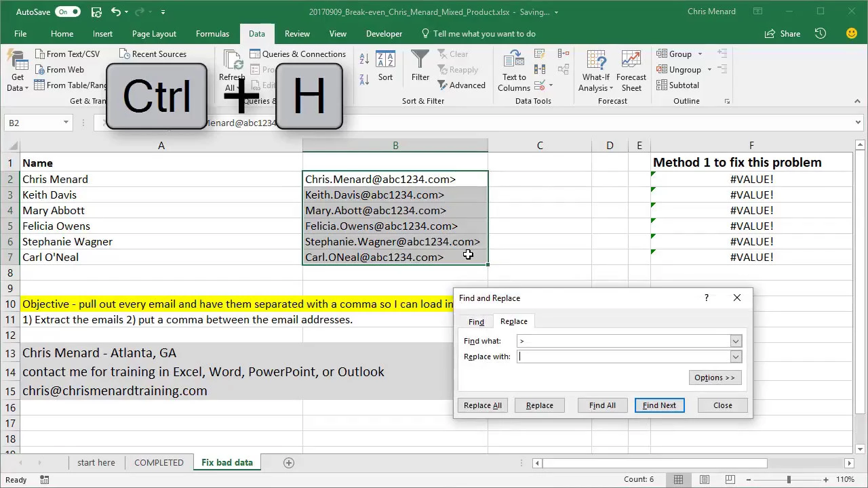Click the Remove Duplicates icon

[x=540, y=70]
